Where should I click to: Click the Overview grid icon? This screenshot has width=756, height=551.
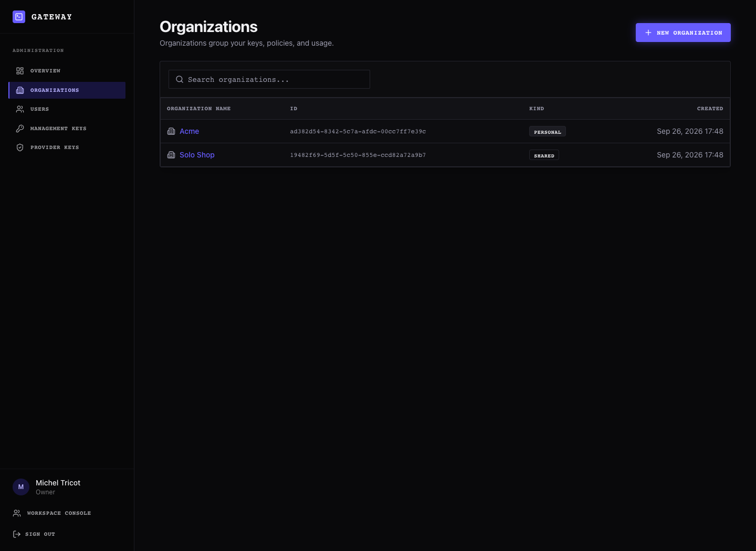click(x=20, y=71)
